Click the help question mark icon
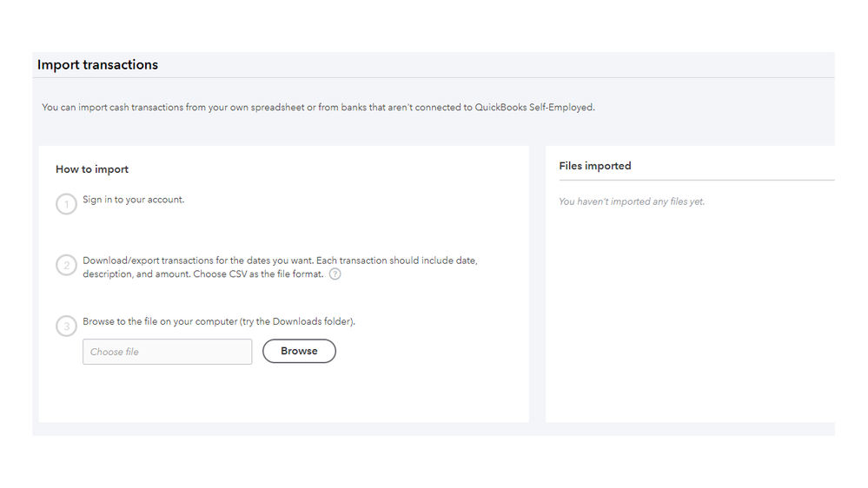The image size is (868, 488). (335, 274)
